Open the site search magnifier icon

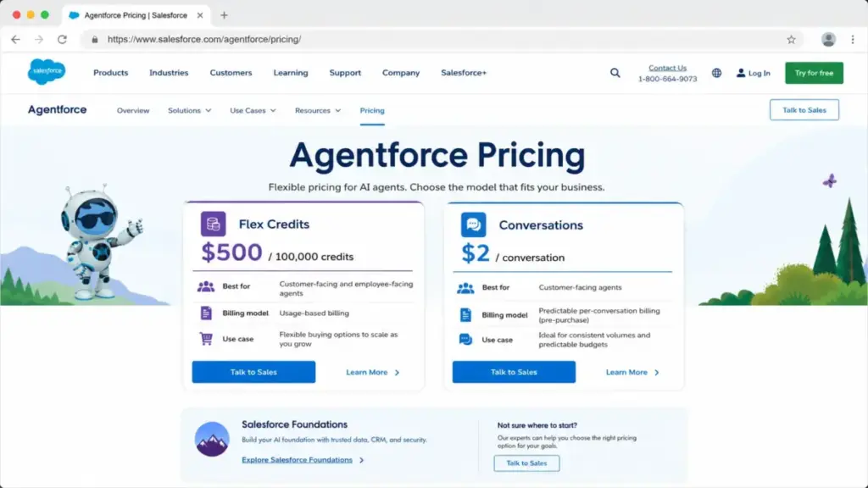click(x=615, y=73)
